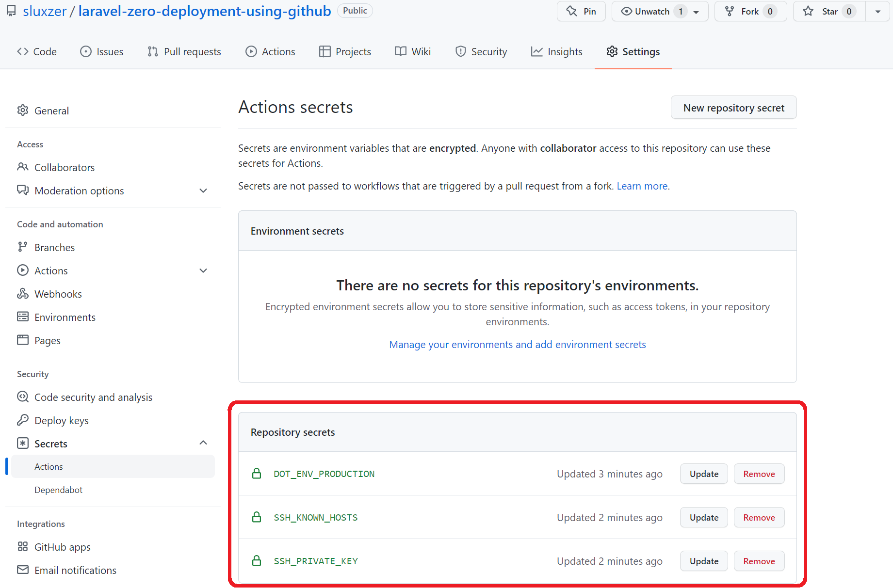Click the Code security and analysis icon
This screenshot has height=588, width=893.
click(x=23, y=397)
